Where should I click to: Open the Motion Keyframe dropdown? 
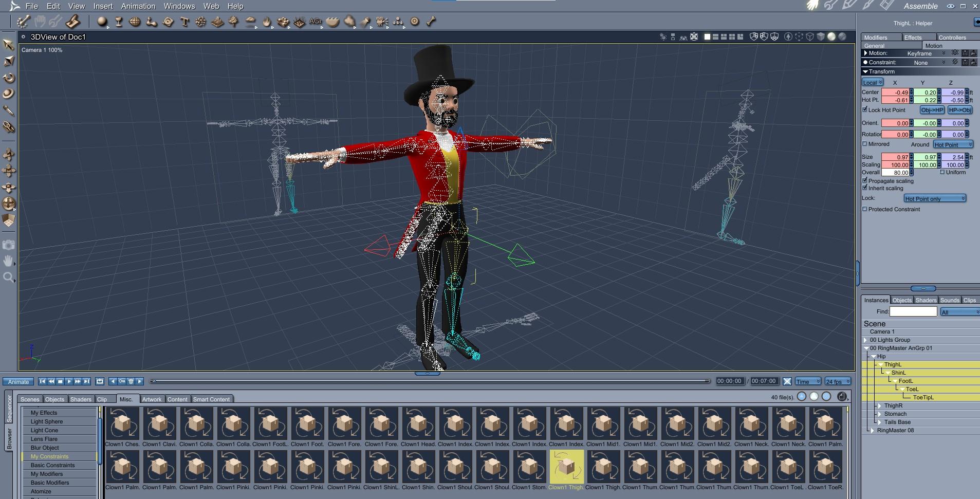coord(926,53)
